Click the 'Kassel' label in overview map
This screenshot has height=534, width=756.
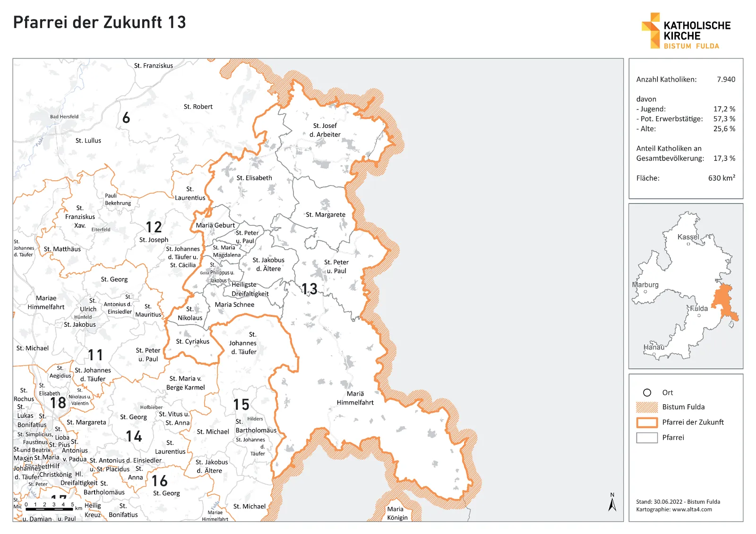688,237
